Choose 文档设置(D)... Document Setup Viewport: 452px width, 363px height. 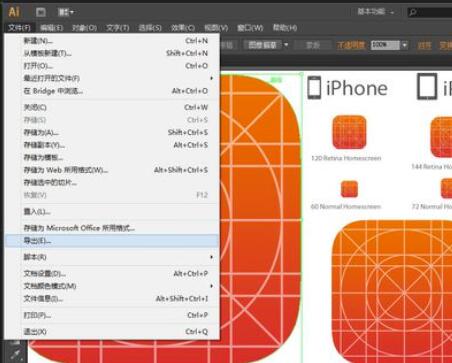[112, 274]
